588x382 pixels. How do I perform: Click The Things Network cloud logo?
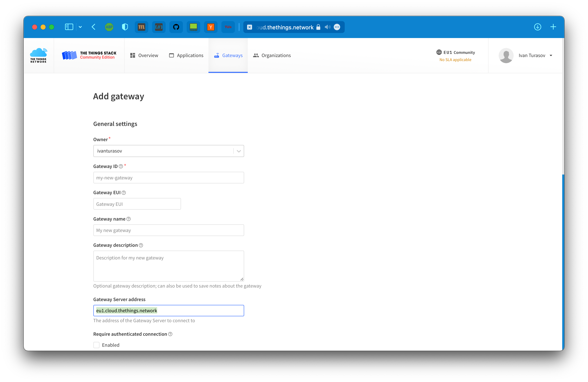pyautogui.click(x=38, y=55)
